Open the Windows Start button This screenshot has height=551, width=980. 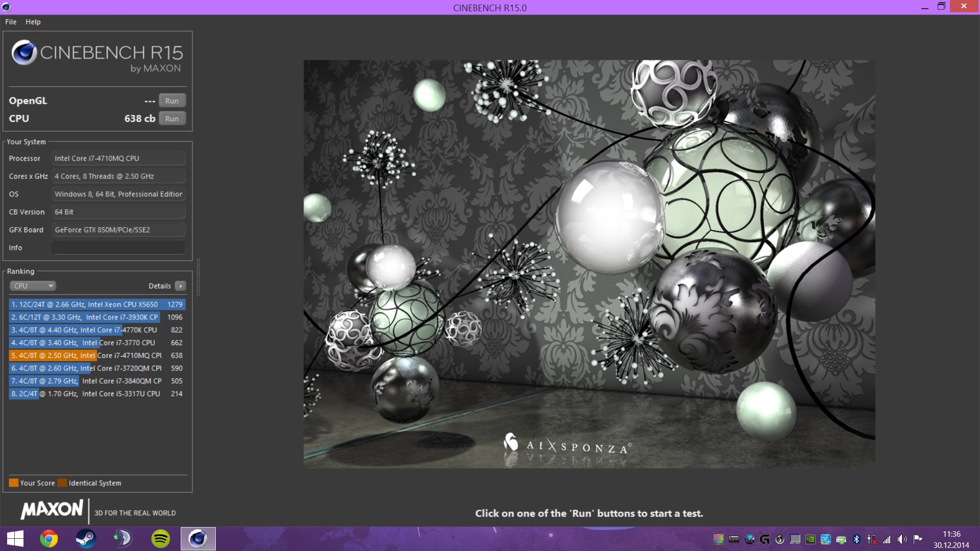(x=15, y=539)
